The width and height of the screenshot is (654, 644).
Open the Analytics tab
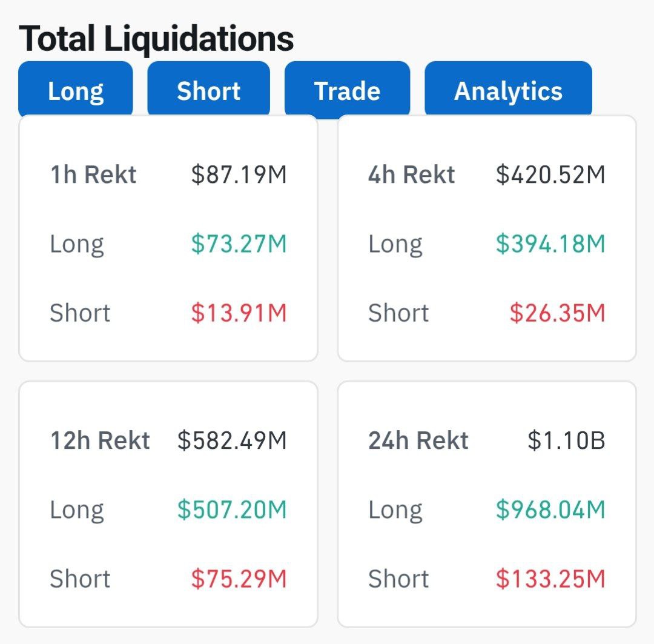point(508,91)
